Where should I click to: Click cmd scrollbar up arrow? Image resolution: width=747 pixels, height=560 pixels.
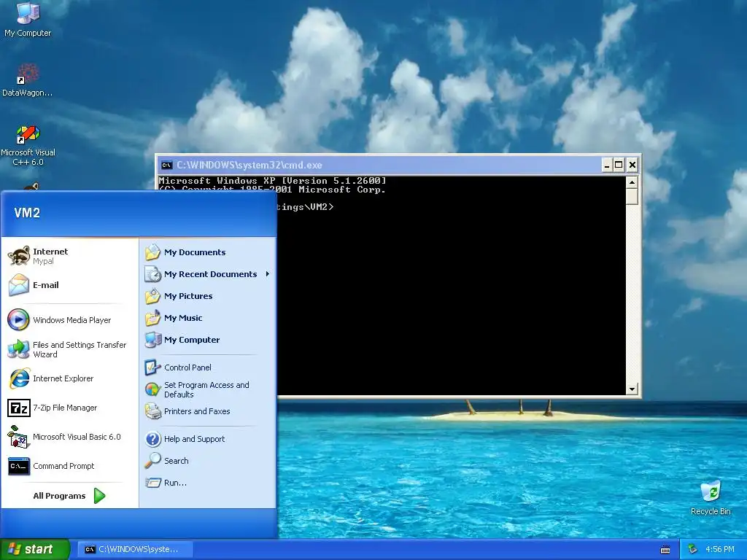click(x=632, y=182)
